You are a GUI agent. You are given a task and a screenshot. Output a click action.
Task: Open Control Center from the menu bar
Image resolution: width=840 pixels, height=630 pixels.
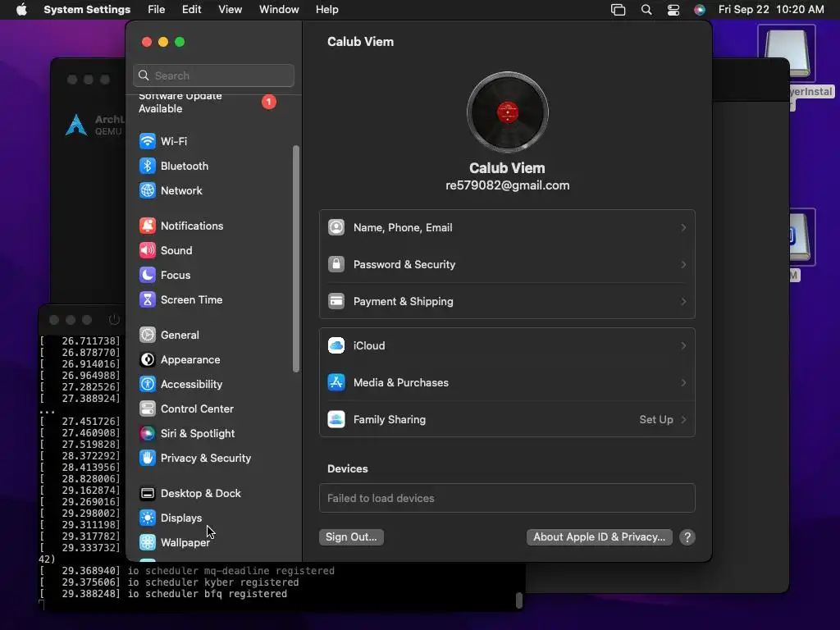tap(673, 10)
